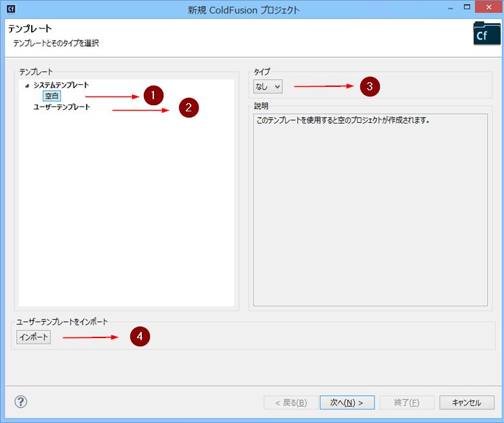The width and height of the screenshot is (504, 423).
Task: Click the キャンセル button
Action: click(x=467, y=403)
